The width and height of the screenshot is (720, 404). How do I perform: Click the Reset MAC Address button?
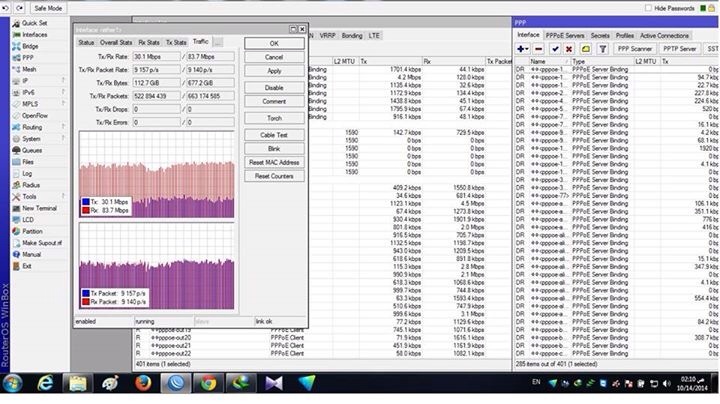point(274,162)
